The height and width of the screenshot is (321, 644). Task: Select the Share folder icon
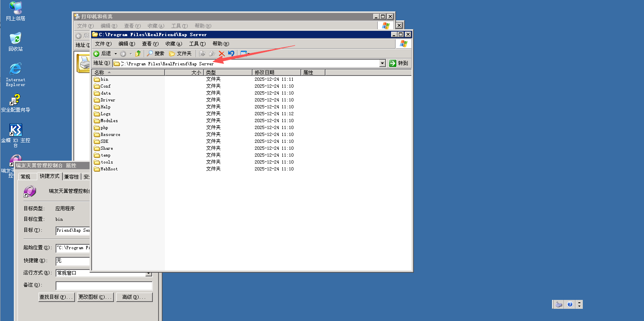tap(97, 149)
